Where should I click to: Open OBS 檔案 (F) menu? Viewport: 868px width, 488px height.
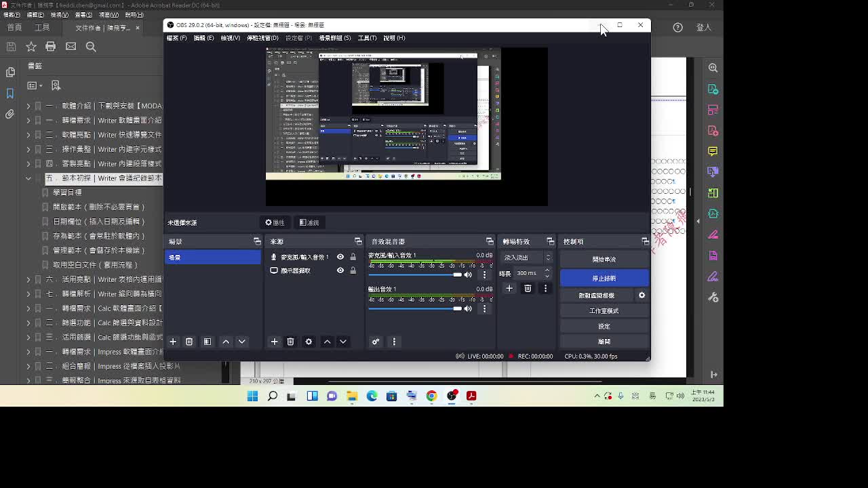tap(177, 38)
